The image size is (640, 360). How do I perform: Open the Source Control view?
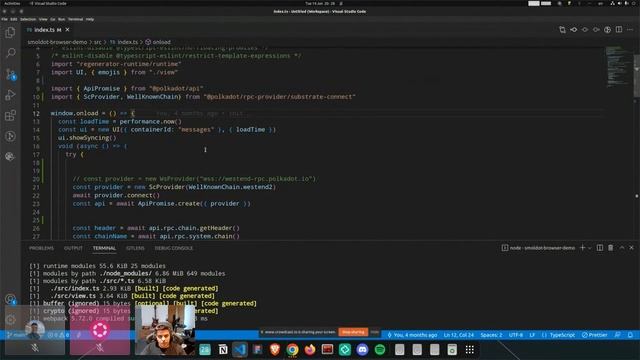tap(11, 74)
